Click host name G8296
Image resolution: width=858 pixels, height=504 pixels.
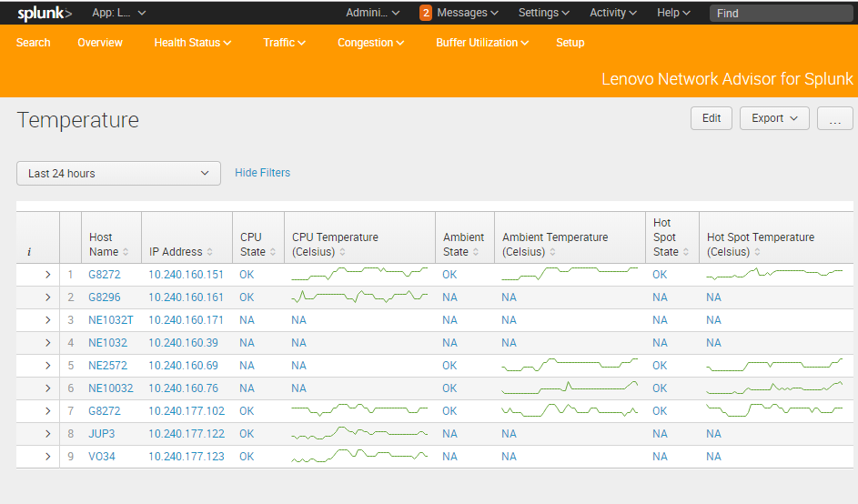coord(105,297)
